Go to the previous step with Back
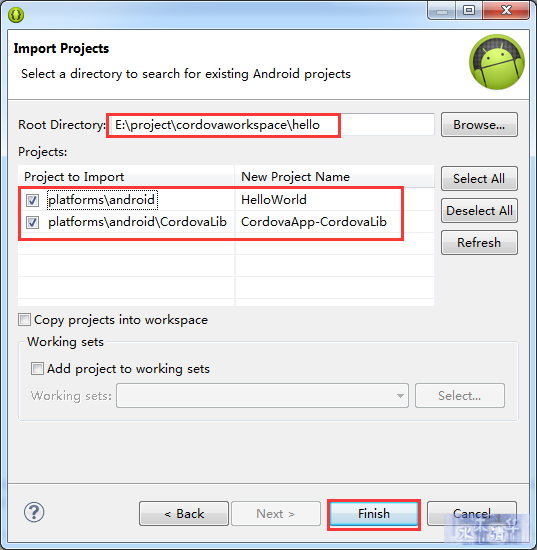The width and height of the screenshot is (537, 550). click(x=184, y=514)
